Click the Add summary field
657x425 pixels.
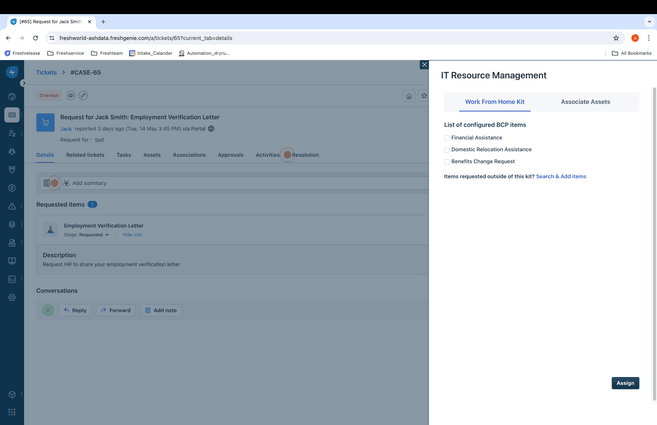[89, 183]
